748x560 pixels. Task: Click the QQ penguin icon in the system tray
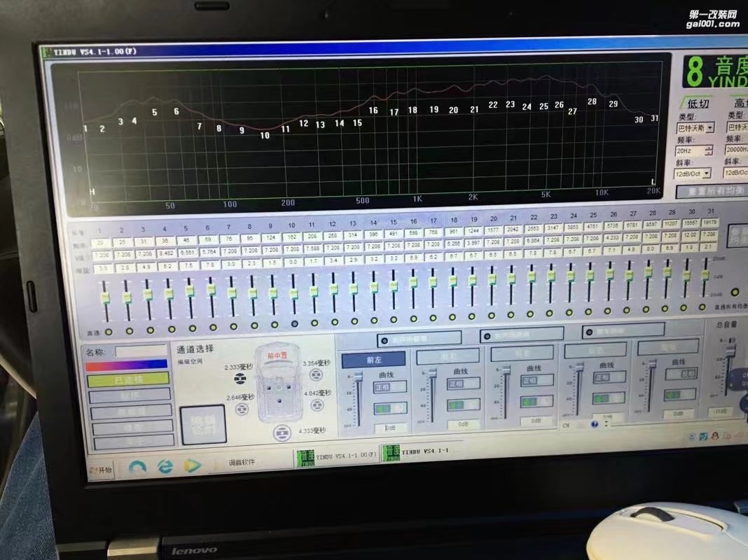(x=714, y=437)
